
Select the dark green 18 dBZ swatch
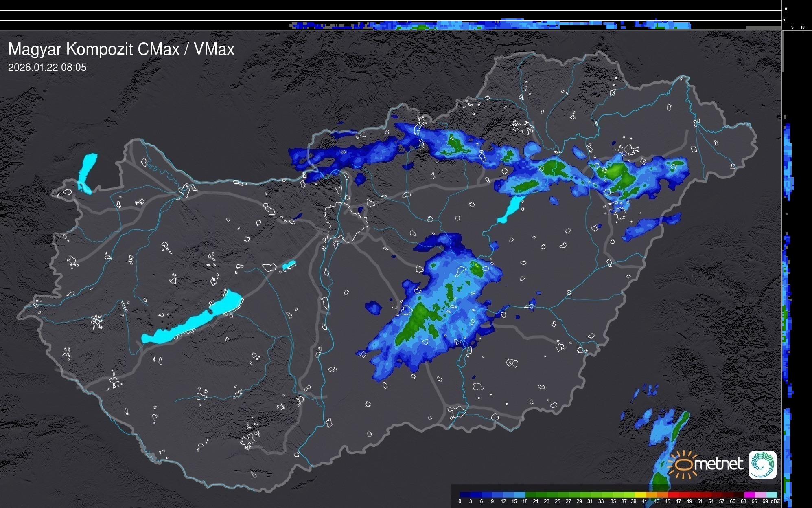click(531, 495)
